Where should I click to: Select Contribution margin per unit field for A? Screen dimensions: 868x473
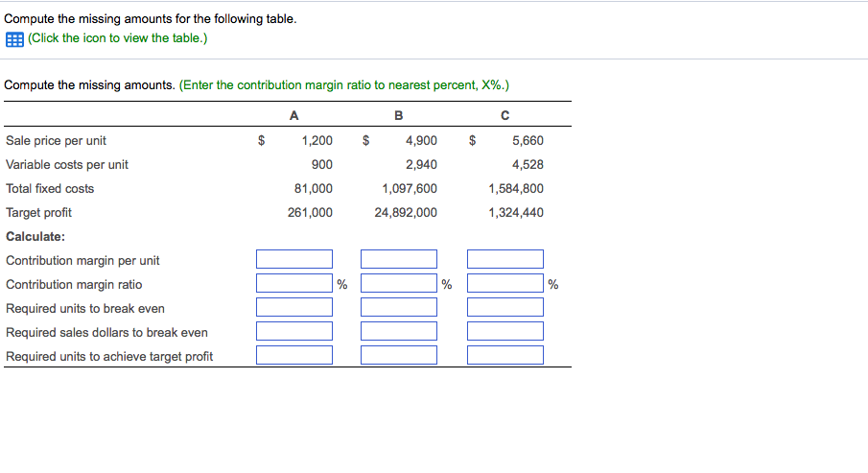294,259
